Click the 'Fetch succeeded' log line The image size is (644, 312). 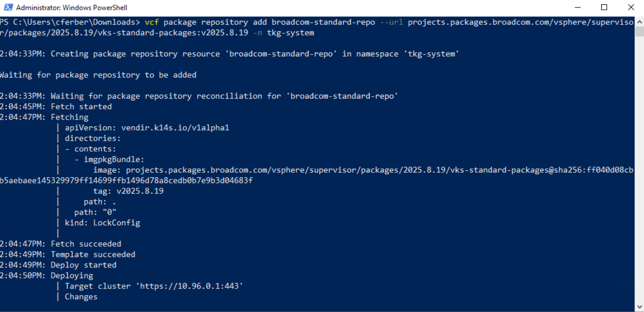click(85, 244)
